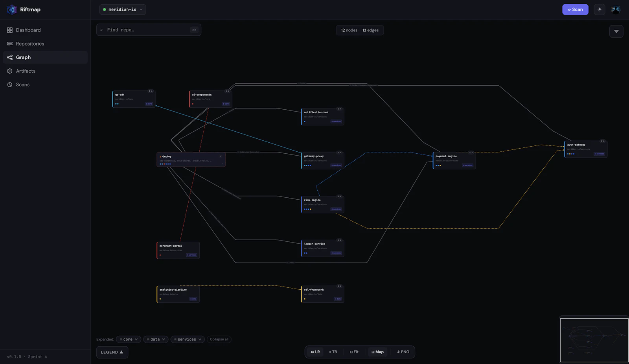
Task: Select the notification-hub node
Action: (322, 117)
